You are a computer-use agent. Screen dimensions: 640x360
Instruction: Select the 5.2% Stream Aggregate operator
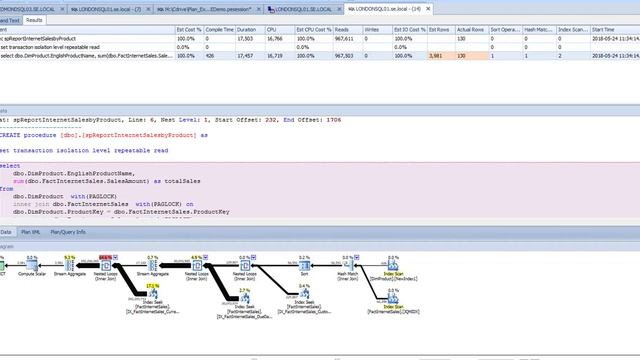click(70, 266)
